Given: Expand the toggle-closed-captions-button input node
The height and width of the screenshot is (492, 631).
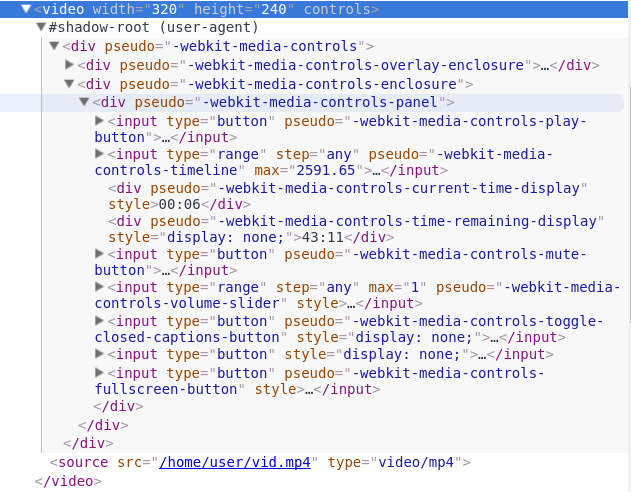Looking at the screenshot, I should pos(99,321).
